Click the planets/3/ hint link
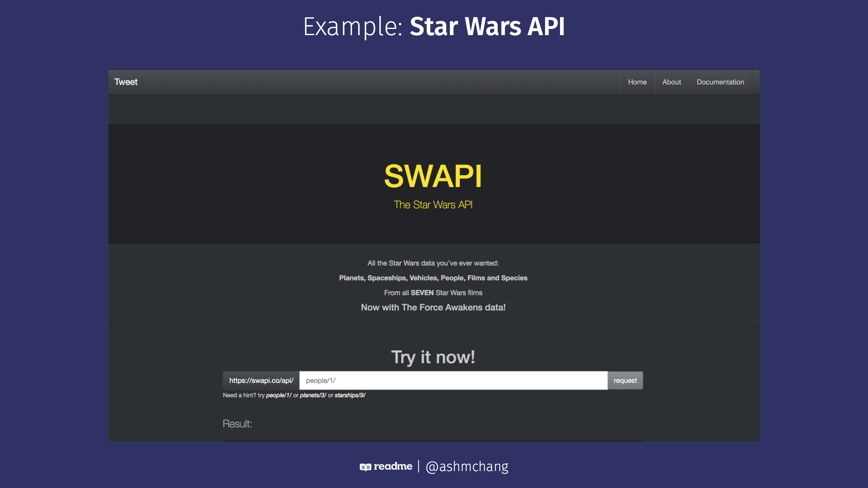The image size is (868, 488). [313, 395]
